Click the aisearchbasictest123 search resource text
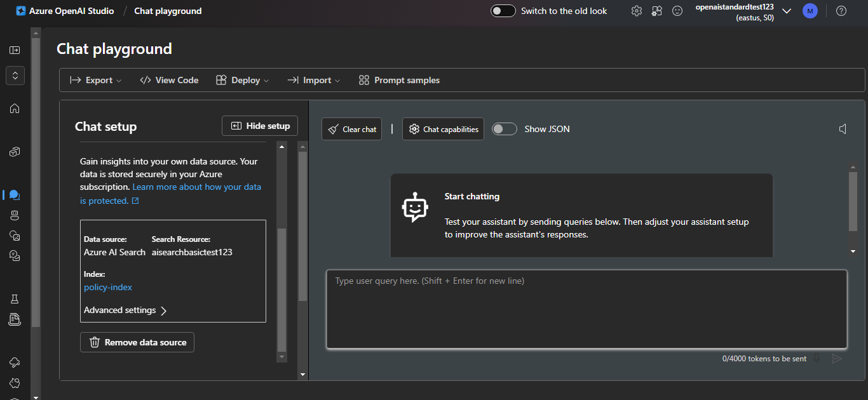868x400 pixels. click(x=192, y=252)
